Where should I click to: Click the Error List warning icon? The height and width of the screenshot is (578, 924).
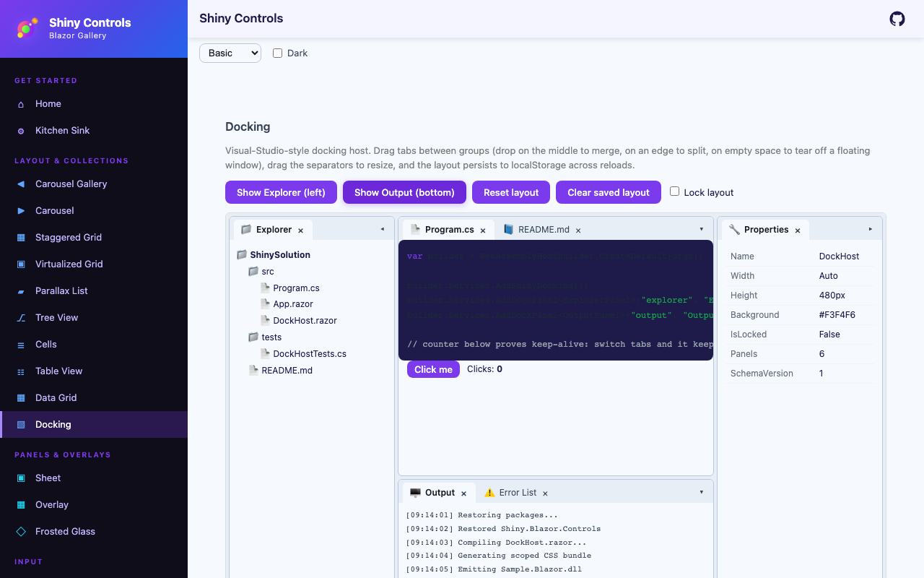tap(489, 493)
